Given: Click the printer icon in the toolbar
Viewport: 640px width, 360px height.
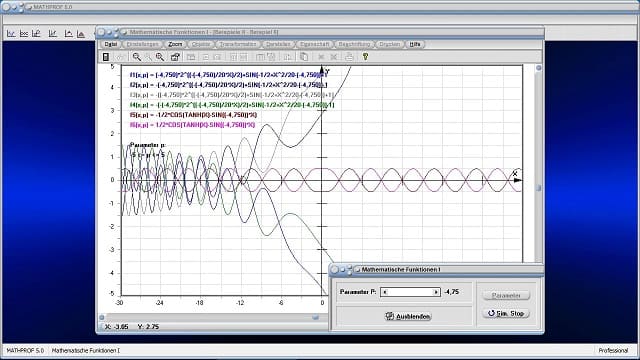Looking at the screenshot, I should [x=349, y=57].
